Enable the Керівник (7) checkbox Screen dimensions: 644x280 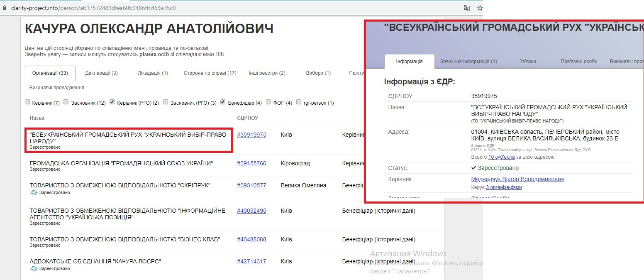pos(28,102)
